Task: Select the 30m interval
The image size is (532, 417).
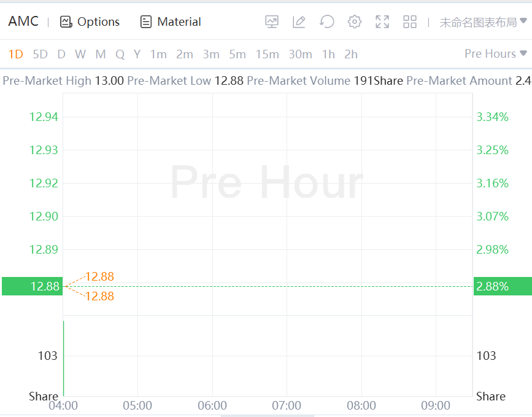Action: pos(300,54)
